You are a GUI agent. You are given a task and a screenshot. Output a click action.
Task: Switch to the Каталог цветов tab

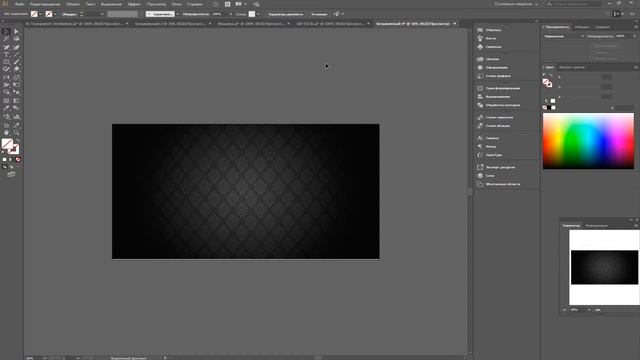[x=572, y=67]
